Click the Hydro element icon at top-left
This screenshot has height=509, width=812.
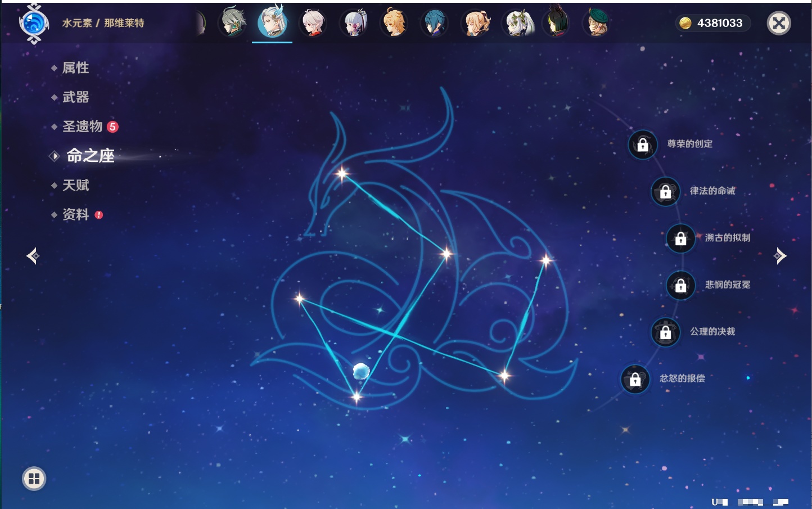[34, 23]
